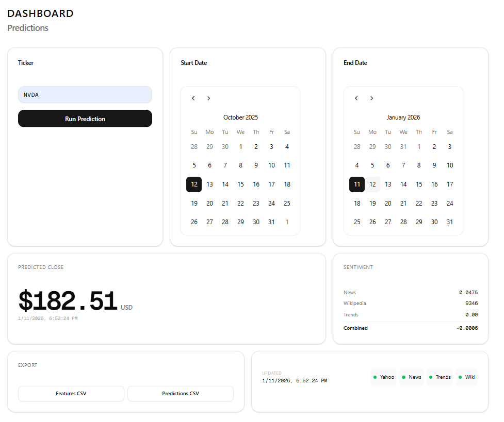Export the Features CSV file

pyautogui.click(x=71, y=394)
